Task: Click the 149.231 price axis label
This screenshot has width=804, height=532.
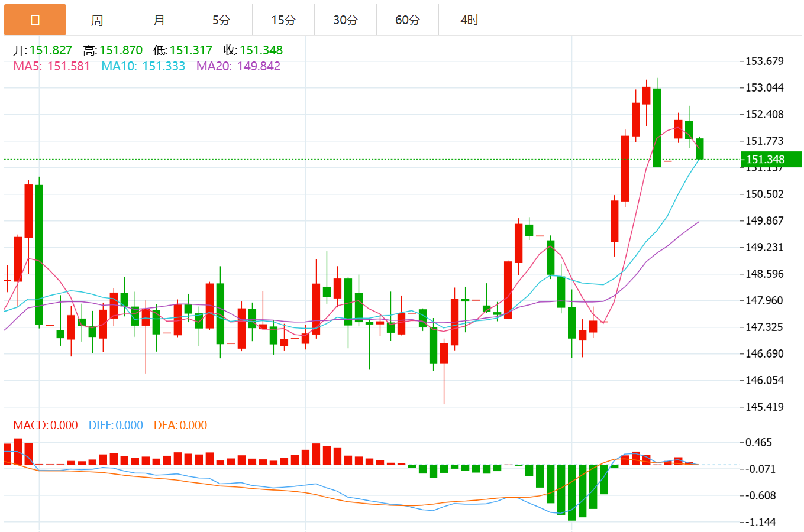Action: coord(764,247)
